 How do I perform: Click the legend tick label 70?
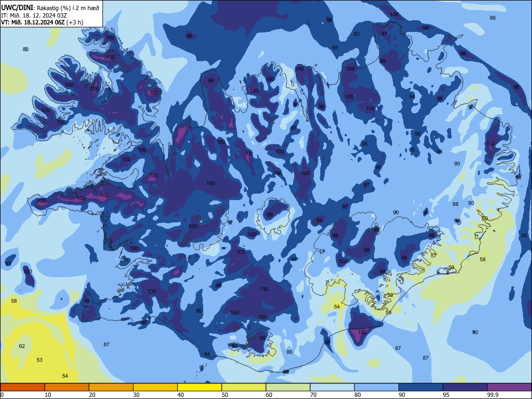(313, 395)
